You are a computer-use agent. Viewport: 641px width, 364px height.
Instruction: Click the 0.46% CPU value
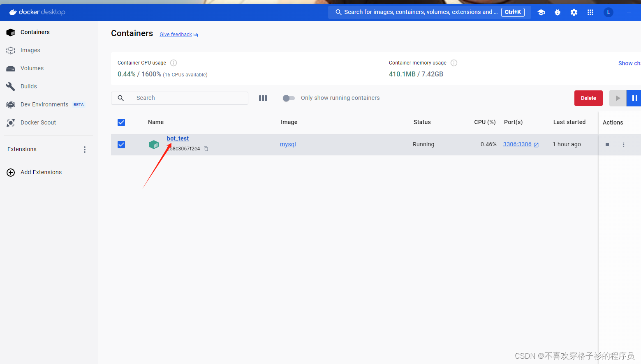pos(488,144)
